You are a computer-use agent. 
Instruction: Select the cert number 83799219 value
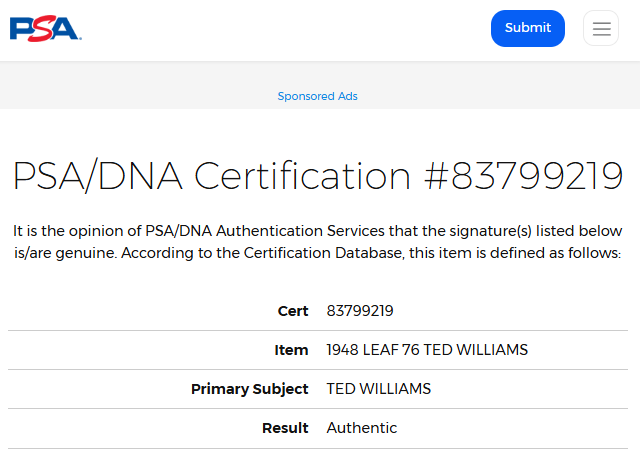[x=360, y=311]
